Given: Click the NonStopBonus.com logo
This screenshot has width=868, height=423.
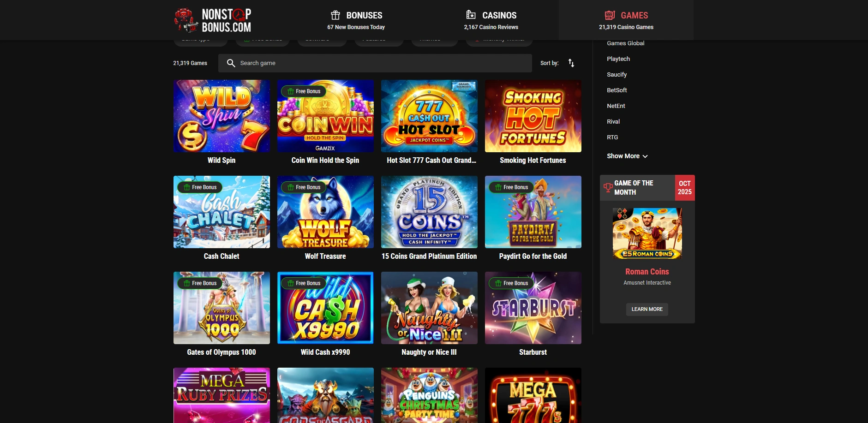Looking at the screenshot, I should tap(213, 20).
